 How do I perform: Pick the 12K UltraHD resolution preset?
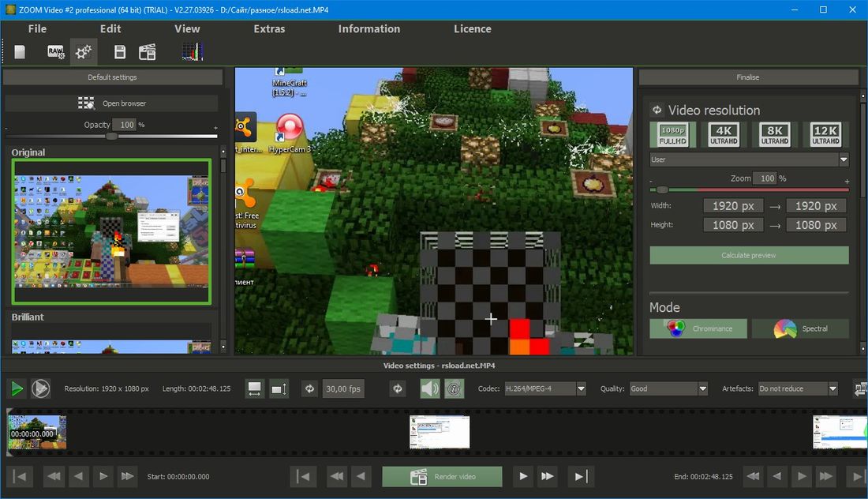[825, 135]
